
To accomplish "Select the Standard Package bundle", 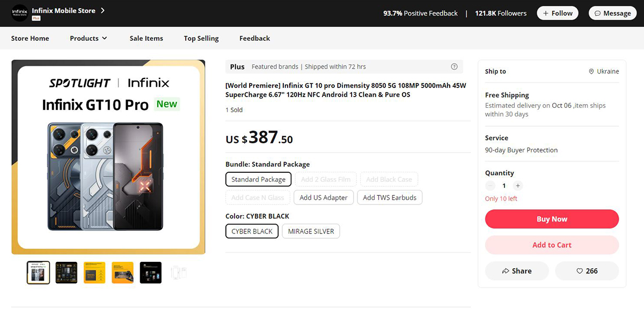I will tap(259, 179).
